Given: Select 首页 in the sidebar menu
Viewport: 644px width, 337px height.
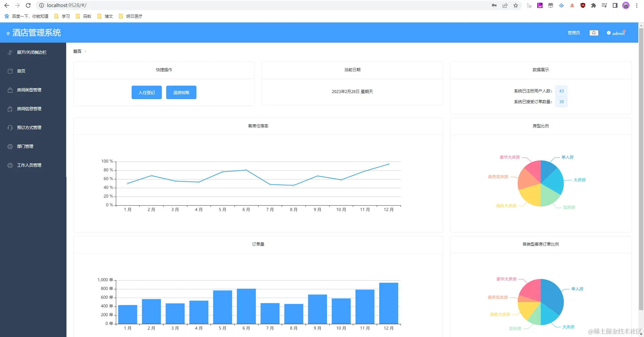Looking at the screenshot, I should click(x=33, y=71).
